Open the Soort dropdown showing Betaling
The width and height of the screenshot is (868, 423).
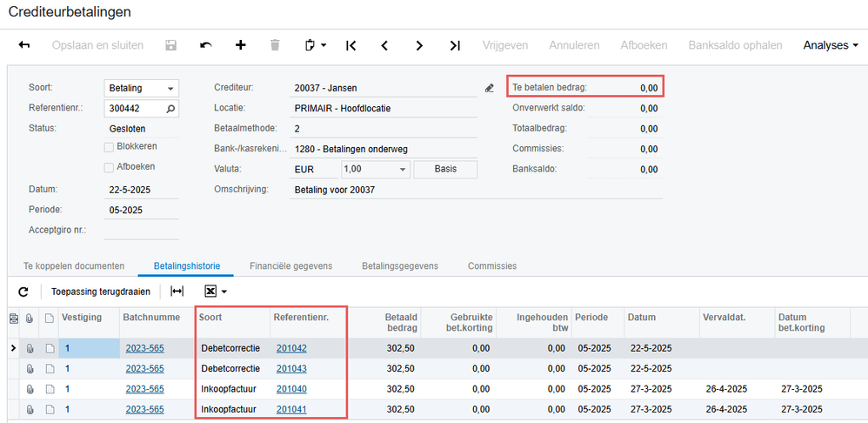(x=141, y=89)
